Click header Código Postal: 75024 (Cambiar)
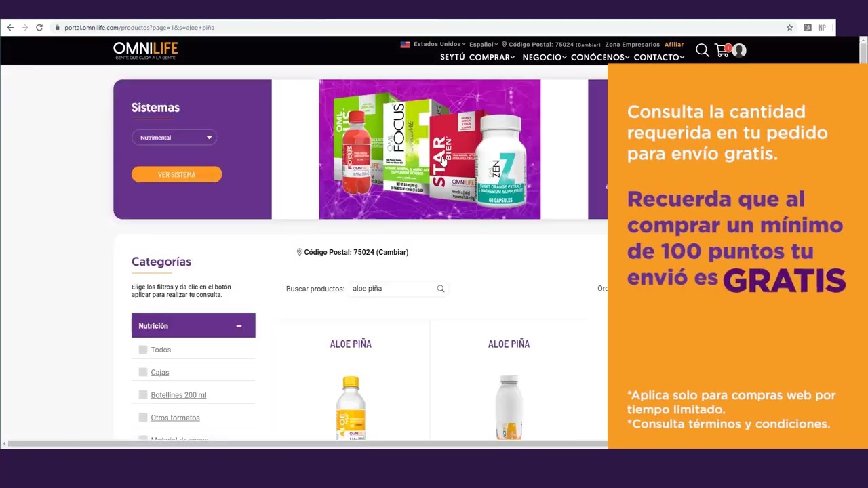 (550, 45)
